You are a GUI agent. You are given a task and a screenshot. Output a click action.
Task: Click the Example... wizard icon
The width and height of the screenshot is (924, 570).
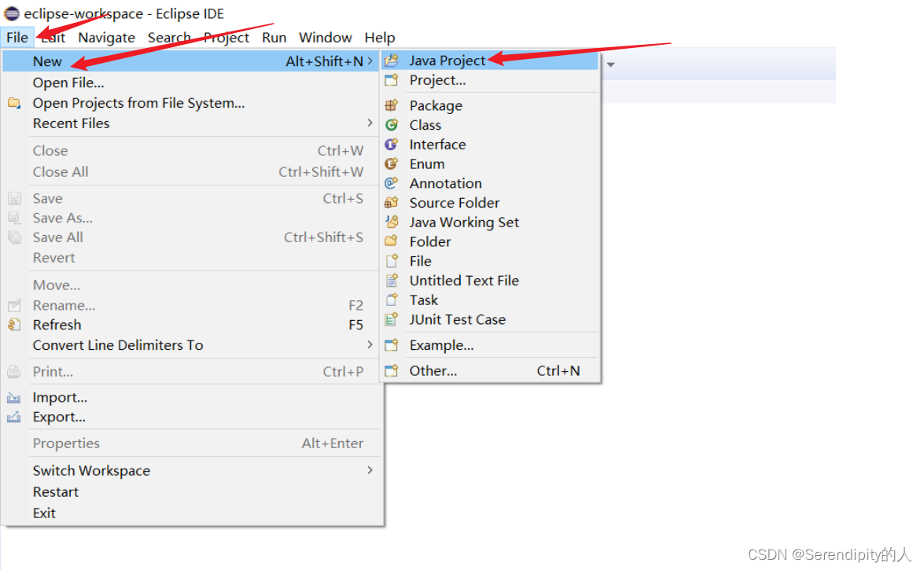tap(392, 345)
